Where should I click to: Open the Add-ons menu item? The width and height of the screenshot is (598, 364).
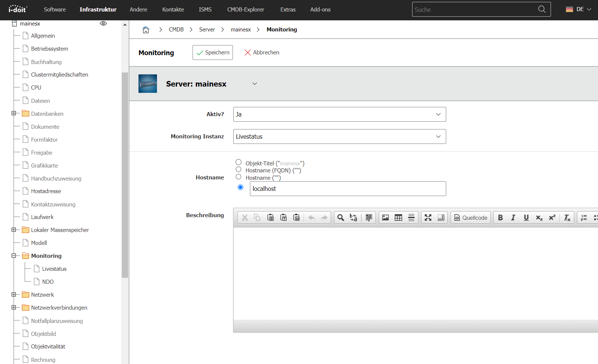tap(320, 10)
